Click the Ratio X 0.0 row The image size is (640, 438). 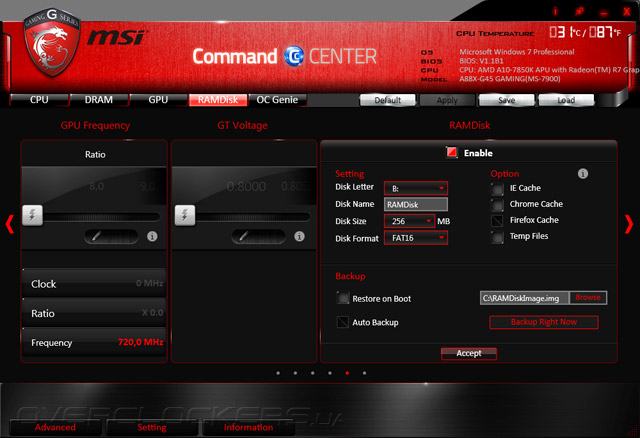(x=94, y=313)
